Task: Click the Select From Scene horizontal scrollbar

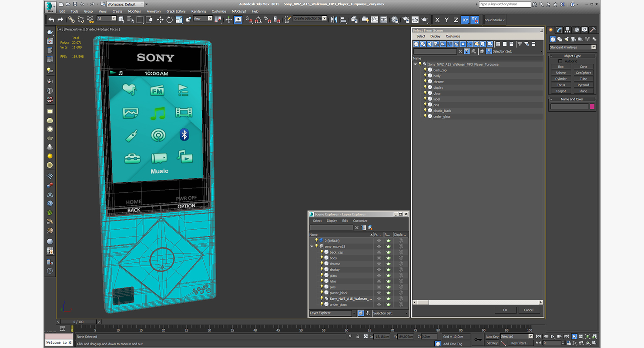Action: [478, 302]
